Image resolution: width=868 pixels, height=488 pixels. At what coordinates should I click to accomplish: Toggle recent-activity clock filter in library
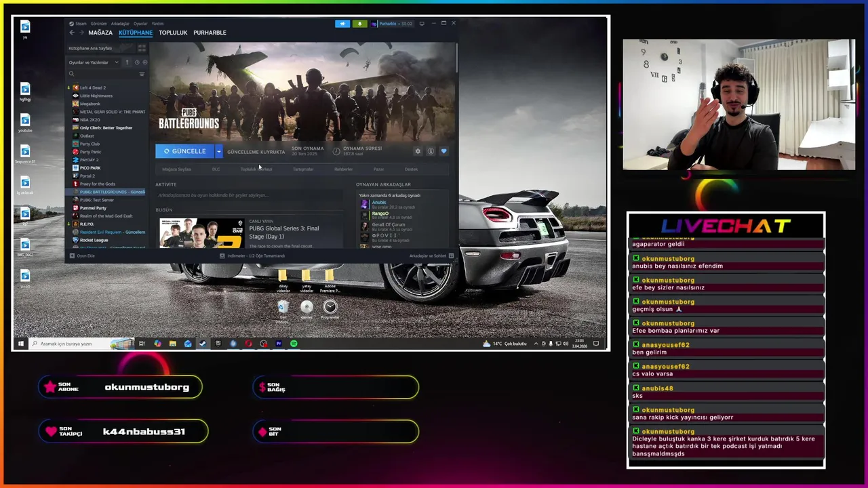(x=137, y=62)
